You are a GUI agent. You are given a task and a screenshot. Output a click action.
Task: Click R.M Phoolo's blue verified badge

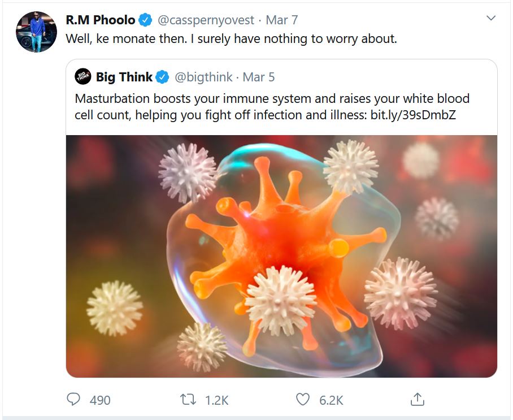click(145, 20)
